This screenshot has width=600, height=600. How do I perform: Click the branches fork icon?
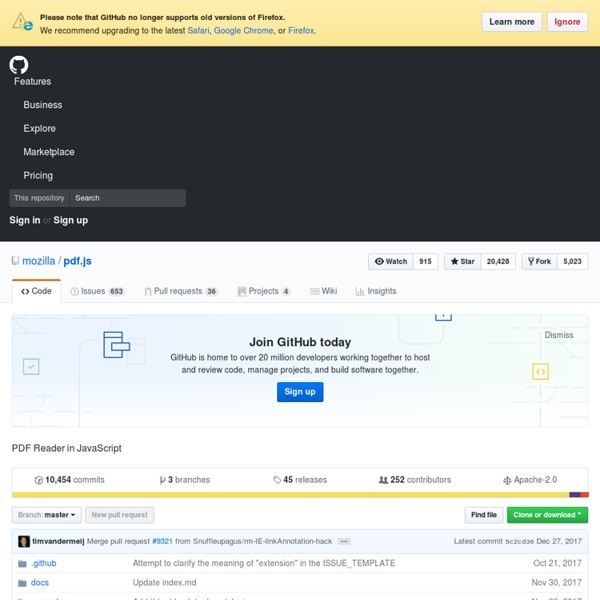click(163, 480)
